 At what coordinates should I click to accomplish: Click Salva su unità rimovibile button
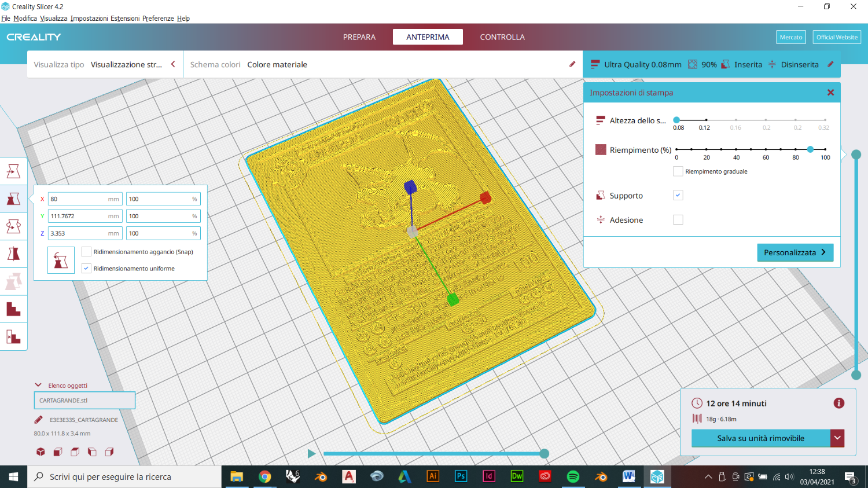point(761,438)
